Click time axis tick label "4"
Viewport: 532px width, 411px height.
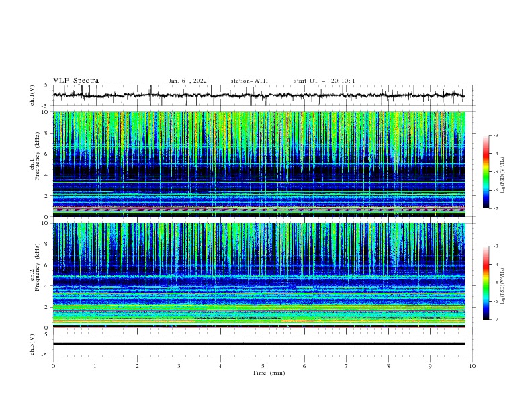(220, 366)
